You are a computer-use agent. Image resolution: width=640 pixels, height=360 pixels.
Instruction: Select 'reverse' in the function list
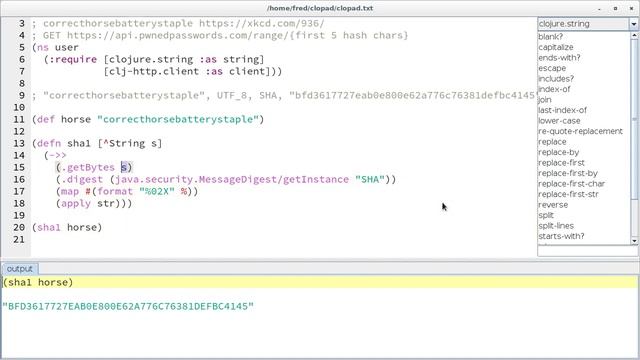(x=553, y=205)
